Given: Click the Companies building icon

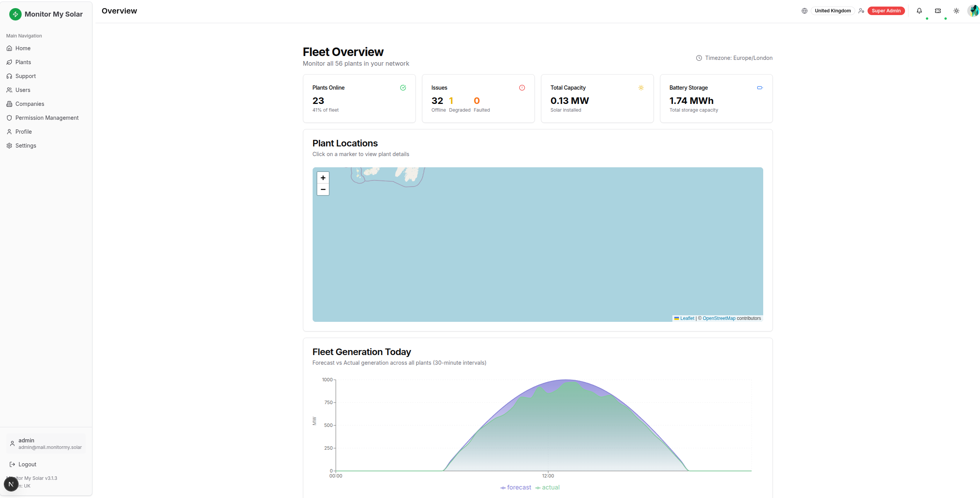Looking at the screenshot, I should coord(9,104).
